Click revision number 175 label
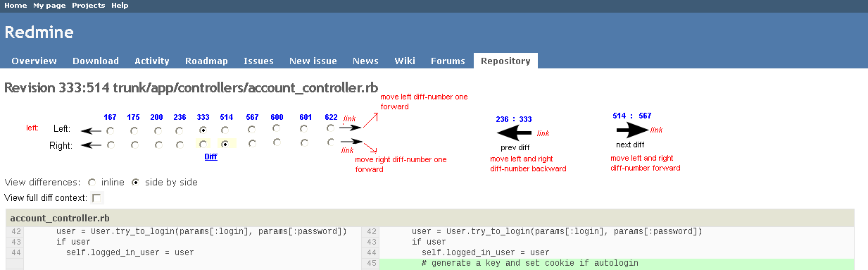Viewport: 868px width, 270px height. click(134, 117)
